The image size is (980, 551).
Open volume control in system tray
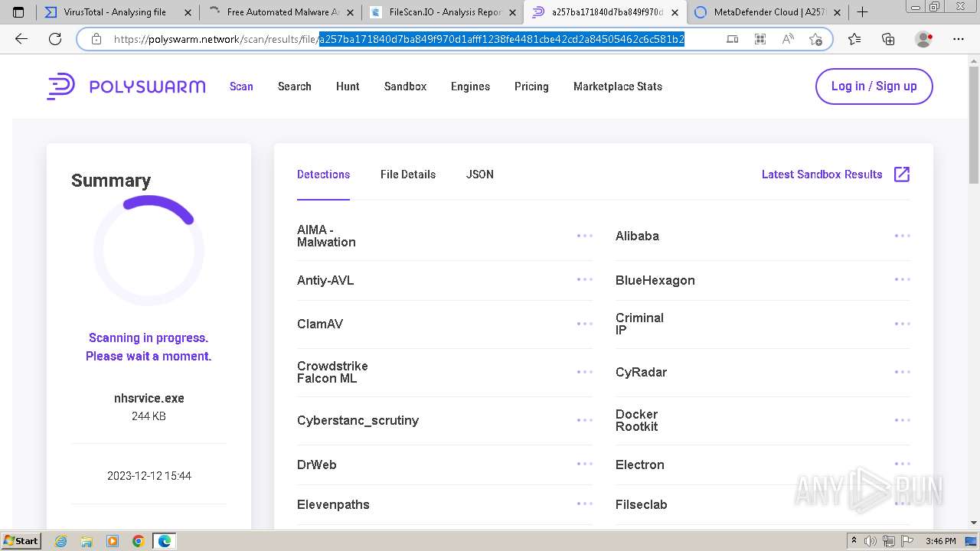[x=871, y=541]
